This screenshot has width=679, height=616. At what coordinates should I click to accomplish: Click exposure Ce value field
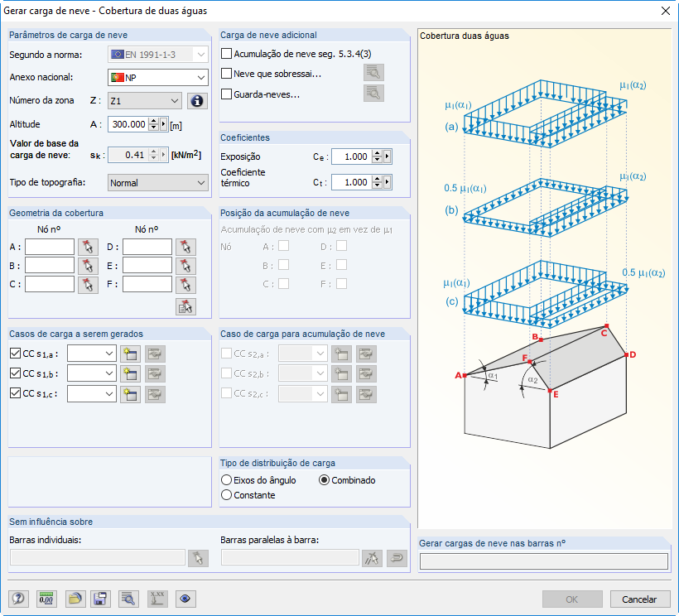[352, 156]
